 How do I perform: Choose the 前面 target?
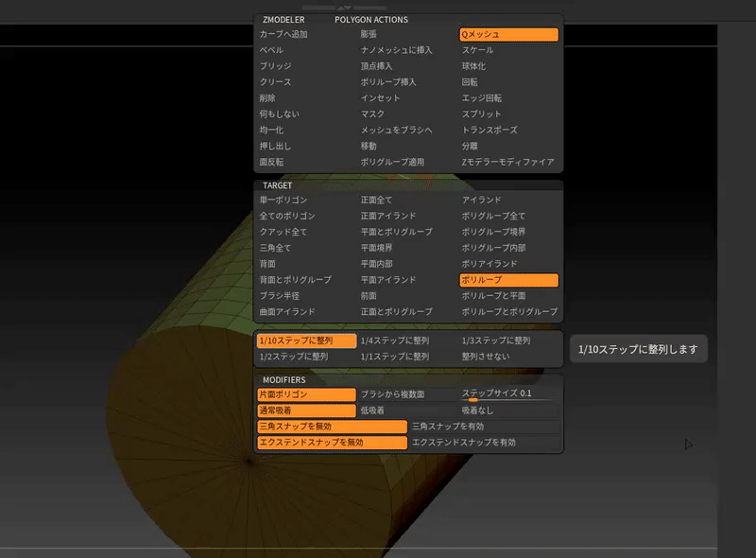pyautogui.click(x=369, y=295)
